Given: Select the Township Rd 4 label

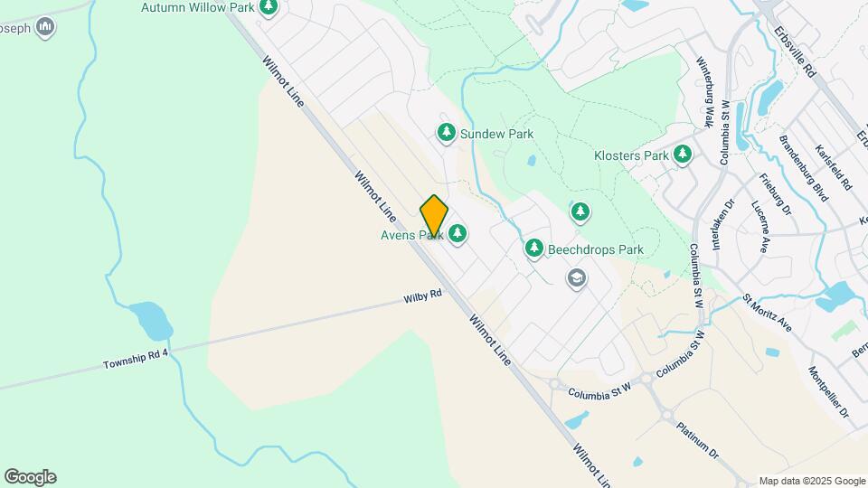Looking at the screenshot, I should (x=136, y=359).
